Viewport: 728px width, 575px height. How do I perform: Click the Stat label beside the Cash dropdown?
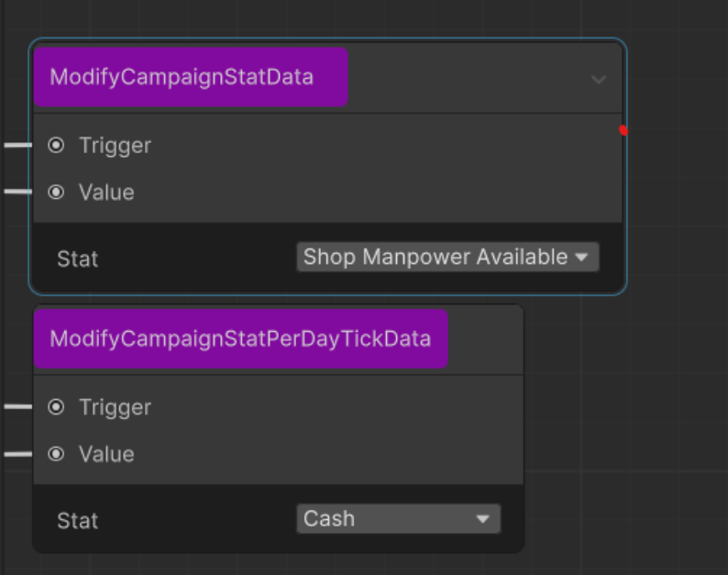77,521
